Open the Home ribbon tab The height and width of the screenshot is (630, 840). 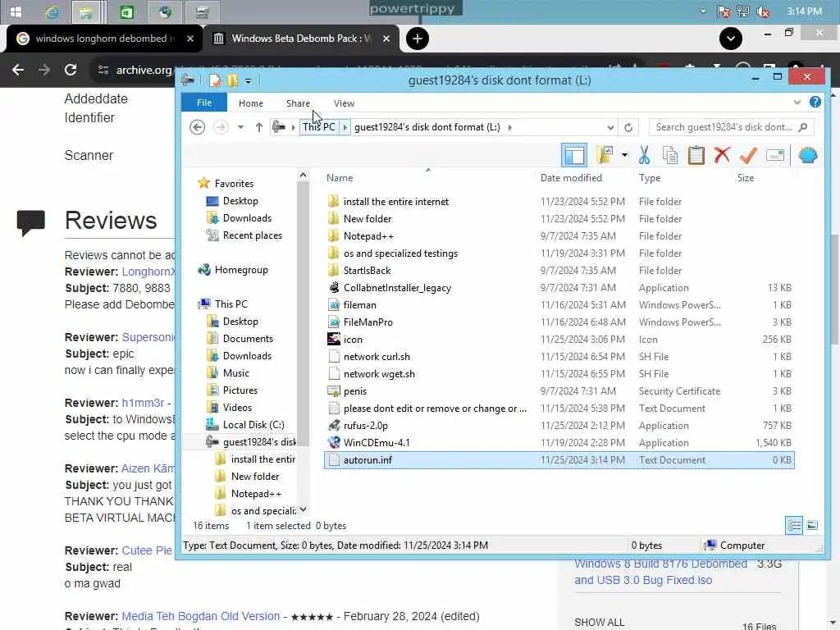click(x=251, y=103)
